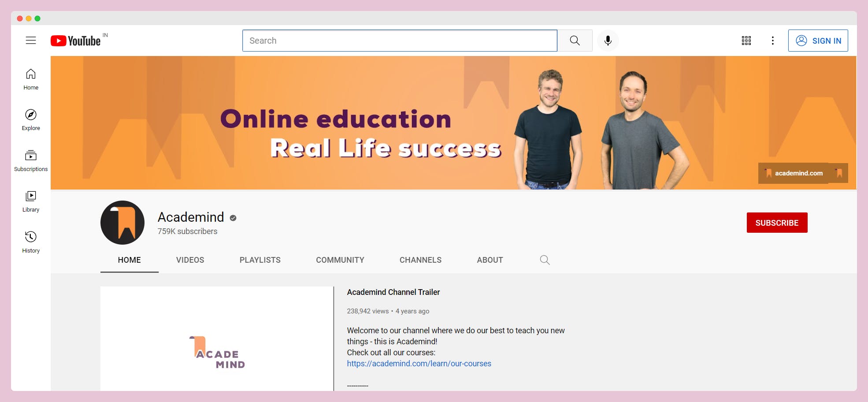Click the Academind channel avatar
Viewport: 868px width, 402px height.
pyautogui.click(x=122, y=223)
